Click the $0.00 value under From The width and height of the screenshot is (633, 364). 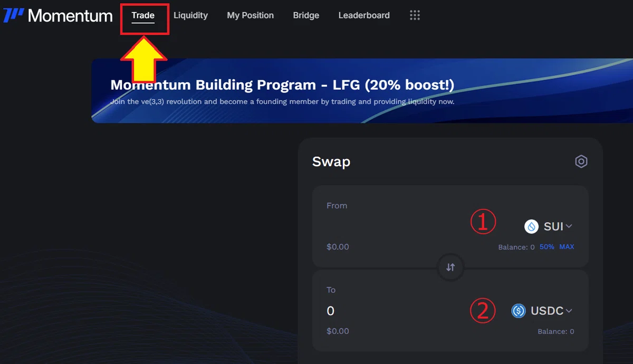(x=338, y=247)
